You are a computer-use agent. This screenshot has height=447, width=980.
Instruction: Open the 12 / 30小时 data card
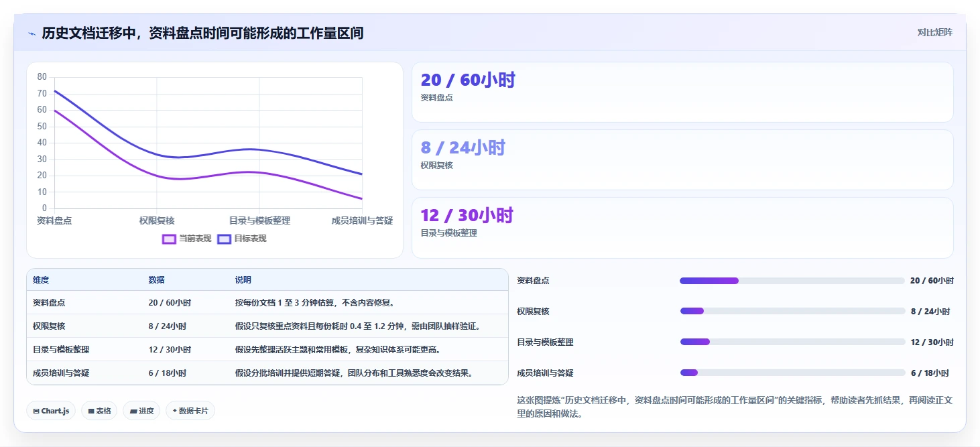click(x=682, y=227)
